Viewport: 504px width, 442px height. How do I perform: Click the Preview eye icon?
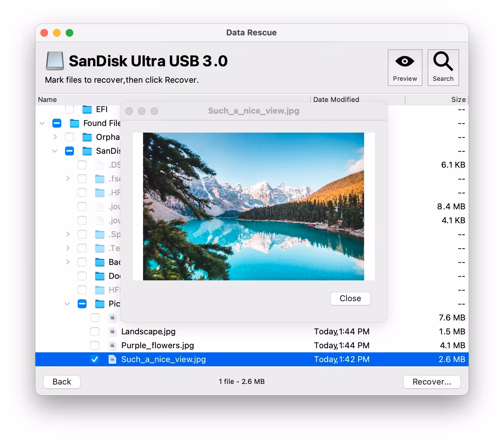[x=405, y=62]
